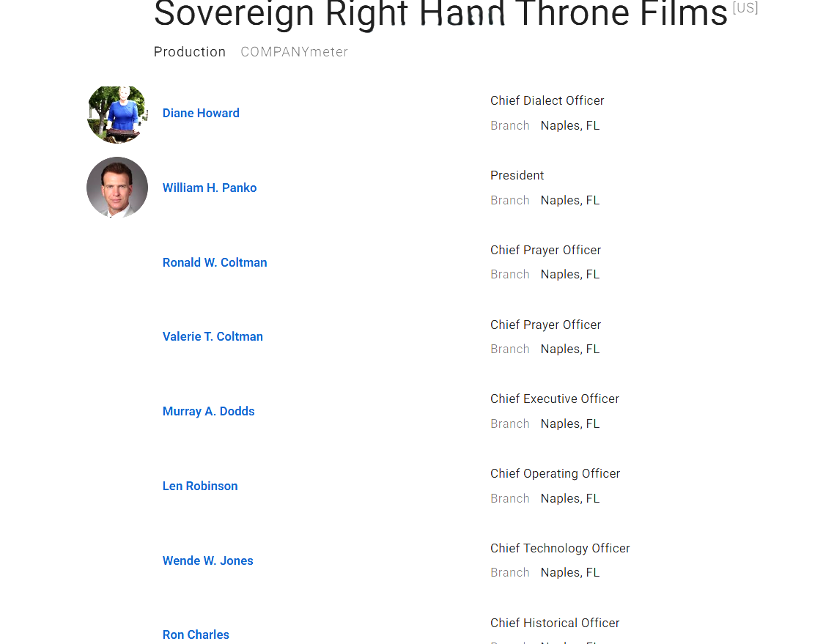The width and height of the screenshot is (834, 644).
Task: Select the Murray A. Dodds link
Action: click(x=208, y=411)
